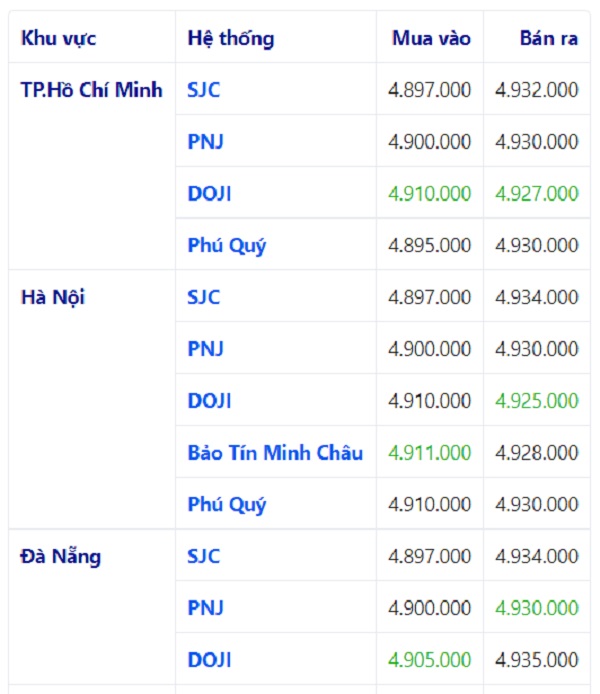The height and width of the screenshot is (694, 600).
Task: Open the SJC link under TP.Hồ Chí Minh
Action: (204, 90)
